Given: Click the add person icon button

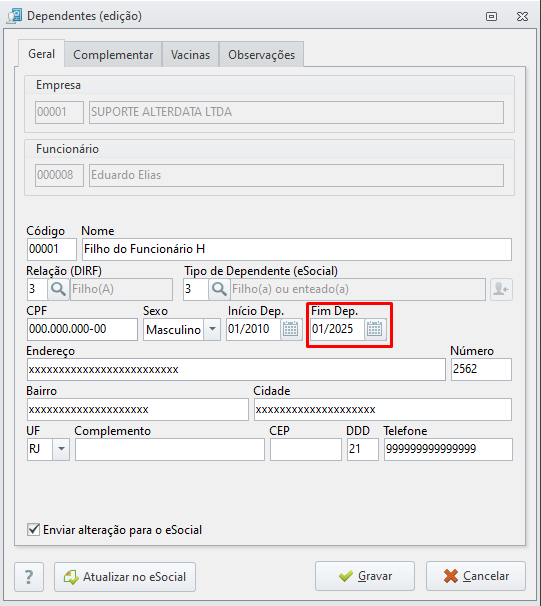Looking at the screenshot, I should (501, 289).
